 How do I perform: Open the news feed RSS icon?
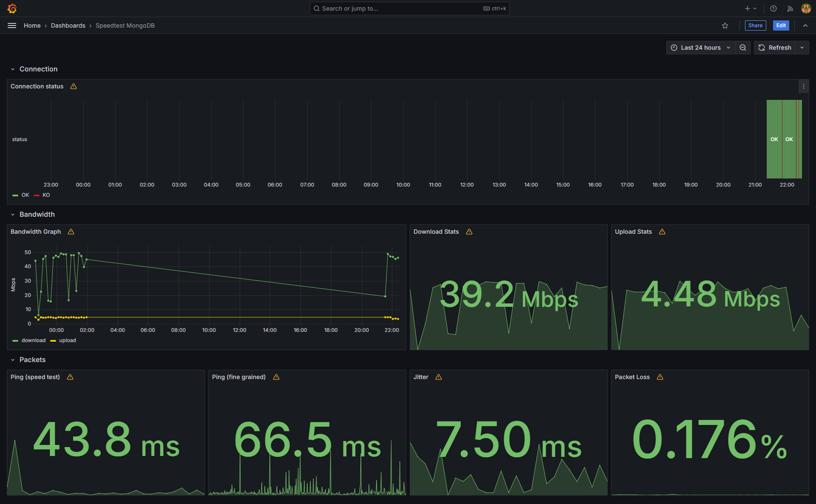click(790, 8)
